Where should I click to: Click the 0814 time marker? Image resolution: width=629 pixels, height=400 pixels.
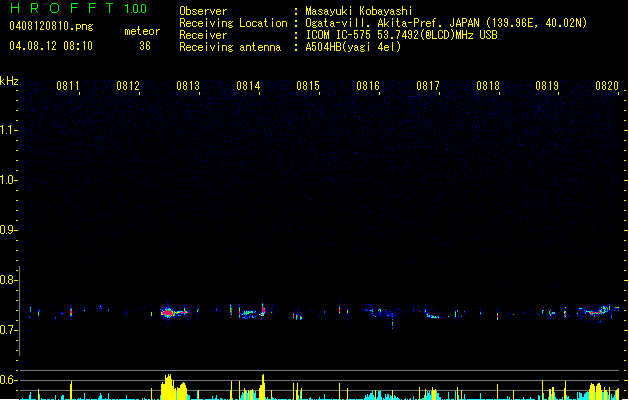248,86
